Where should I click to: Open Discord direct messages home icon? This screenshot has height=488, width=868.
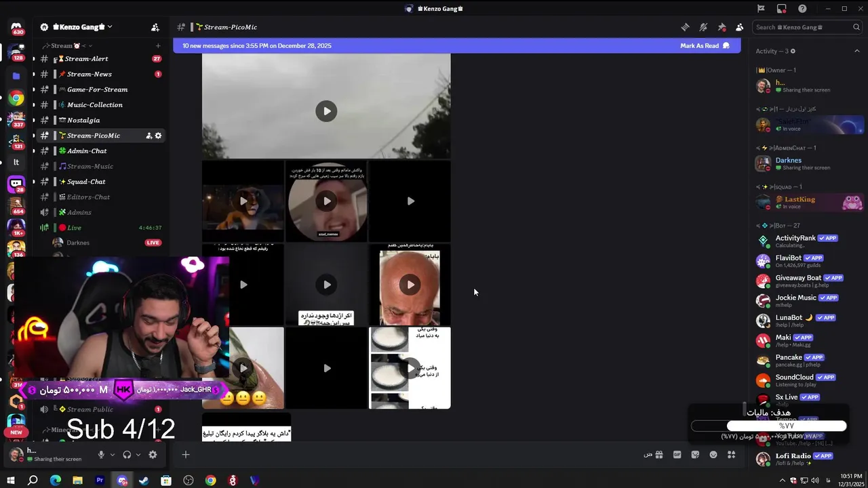tap(16, 27)
